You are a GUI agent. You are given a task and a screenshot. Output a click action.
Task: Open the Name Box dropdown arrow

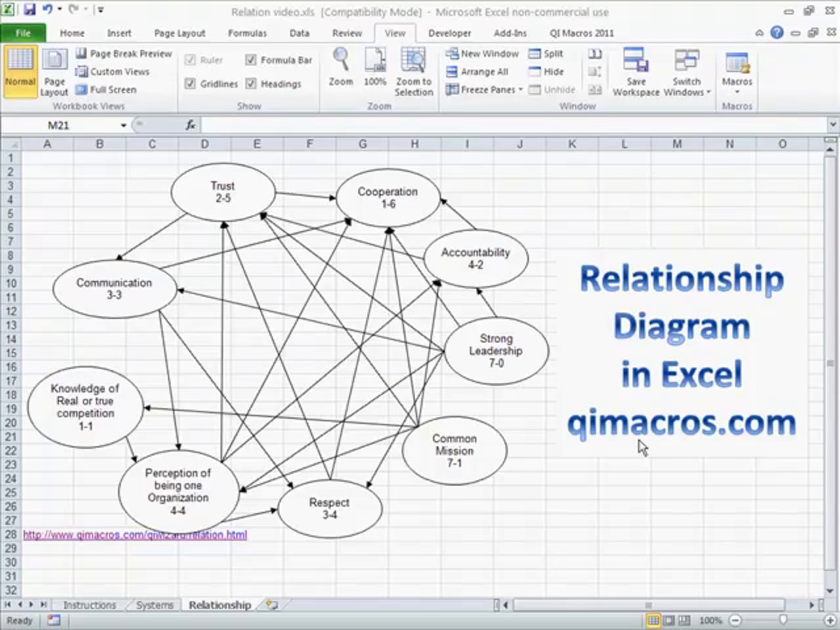tap(123, 125)
